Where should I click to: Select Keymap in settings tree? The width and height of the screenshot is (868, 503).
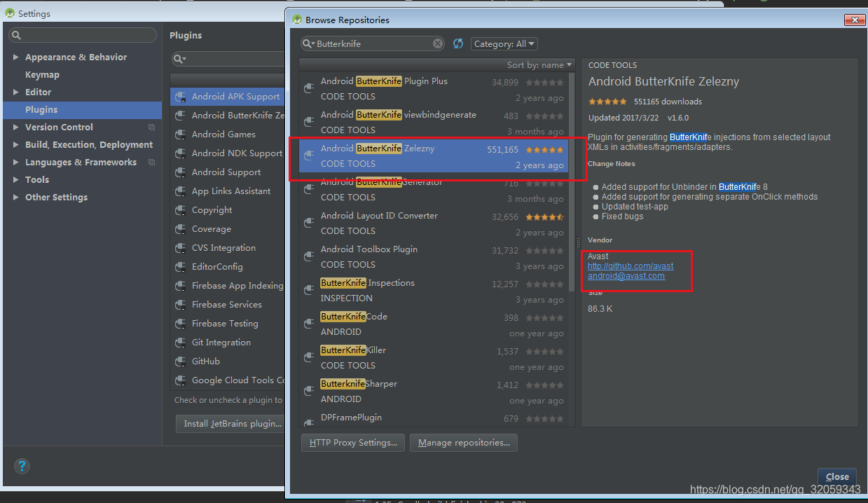pos(42,75)
